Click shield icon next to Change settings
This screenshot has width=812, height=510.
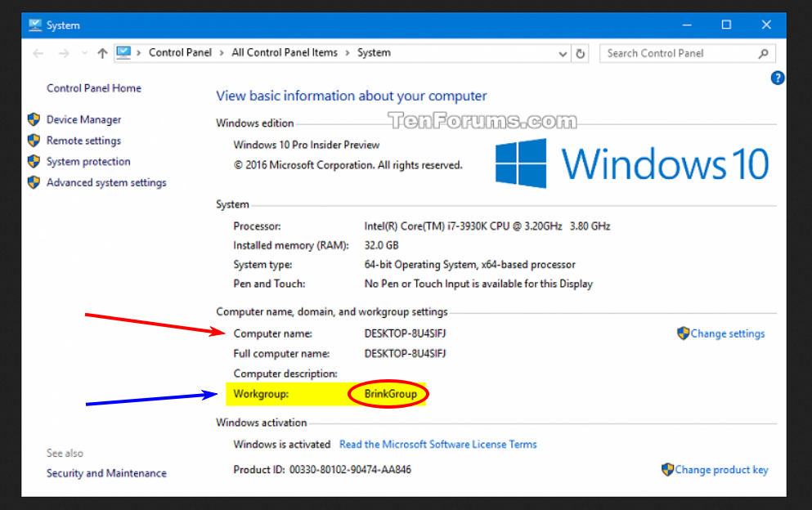click(x=683, y=333)
